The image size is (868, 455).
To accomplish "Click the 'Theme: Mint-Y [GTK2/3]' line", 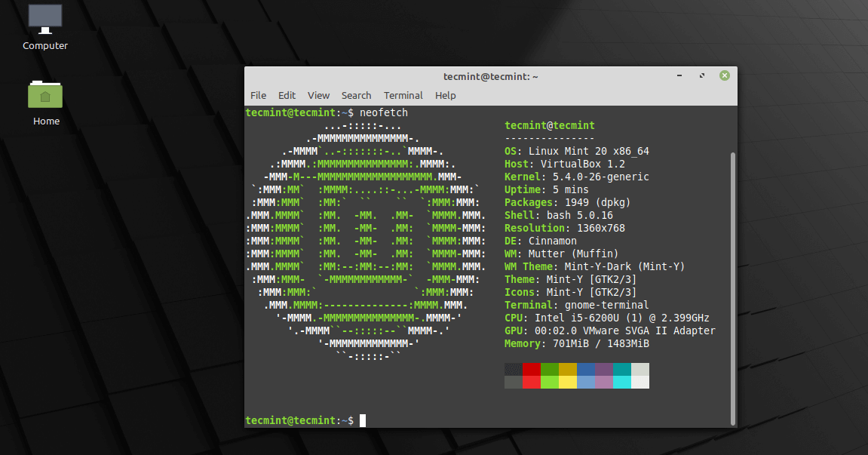I will (x=571, y=279).
